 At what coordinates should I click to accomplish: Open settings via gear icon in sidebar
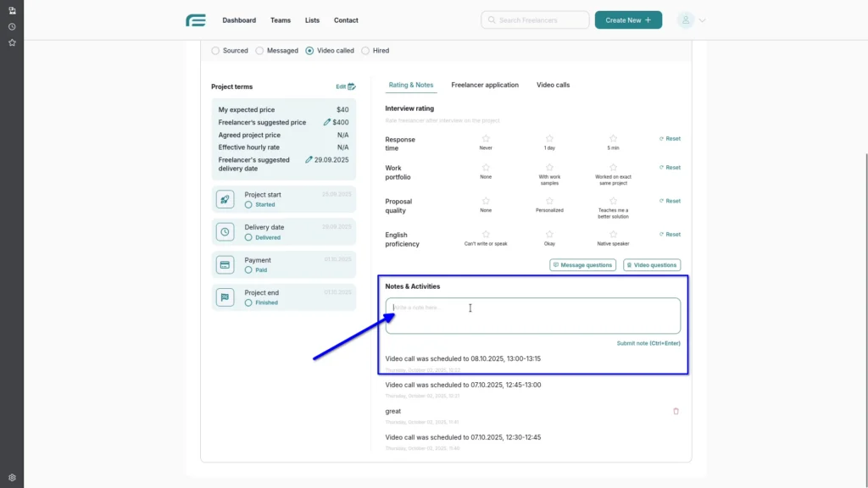pos(11,477)
